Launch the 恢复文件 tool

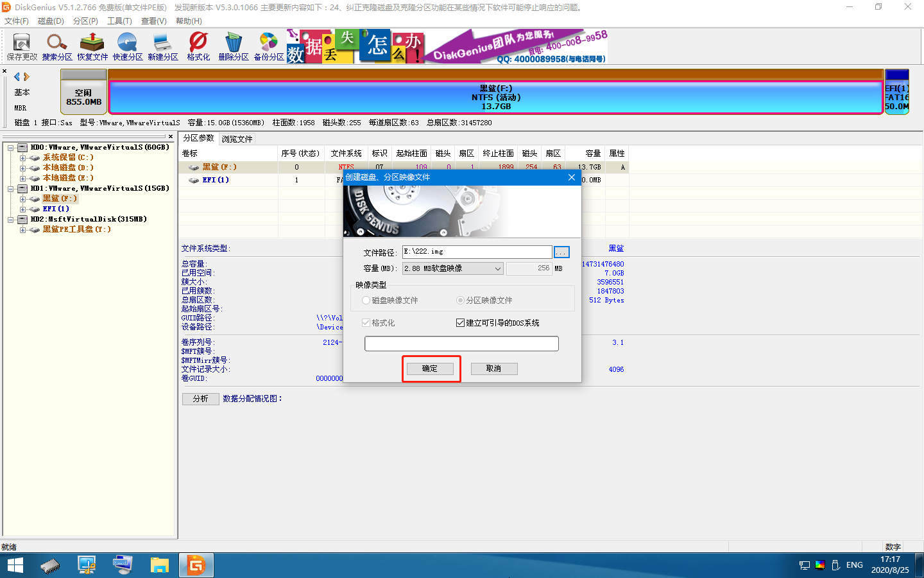pyautogui.click(x=92, y=47)
